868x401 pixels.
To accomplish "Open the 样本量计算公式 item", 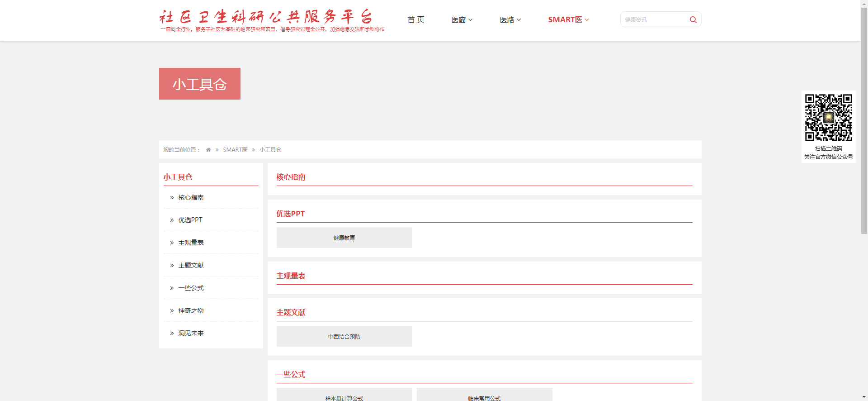I will [344, 396].
